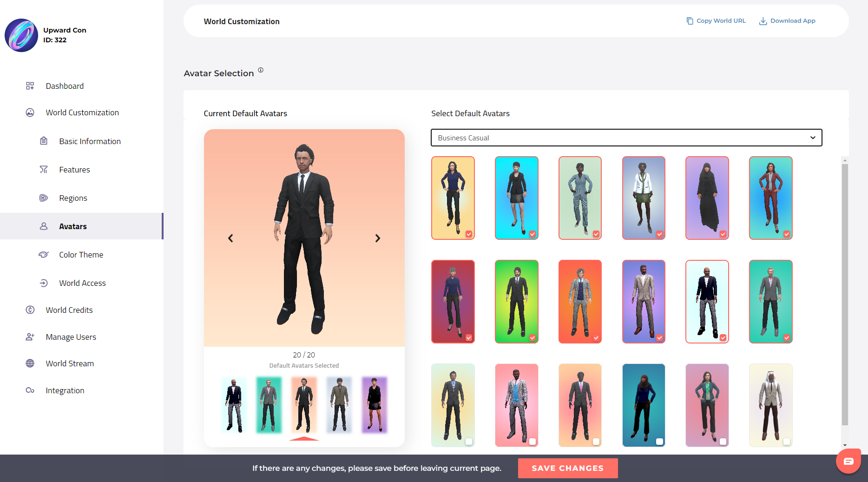Screen dimensions: 868x482
Task: Click Copy World URL link
Action: (x=716, y=21)
